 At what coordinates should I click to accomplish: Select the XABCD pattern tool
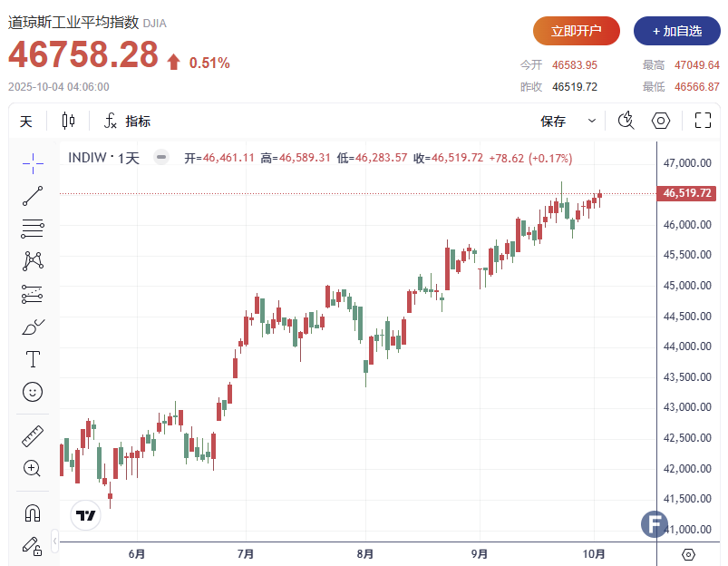coord(33,261)
